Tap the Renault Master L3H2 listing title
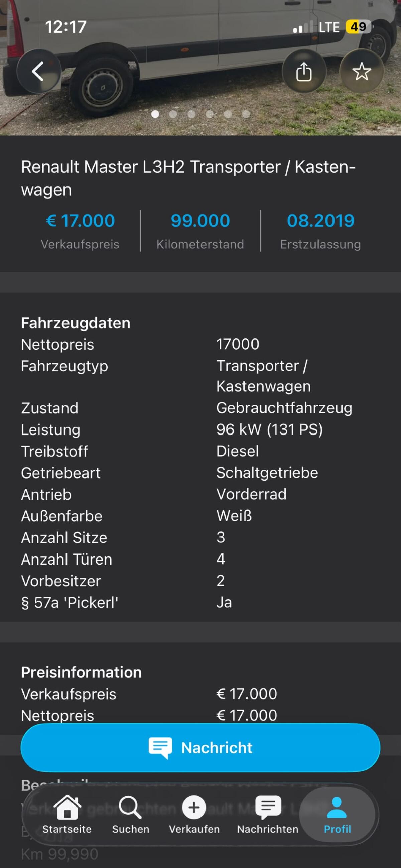This screenshot has width=401, height=868. pos(188,178)
